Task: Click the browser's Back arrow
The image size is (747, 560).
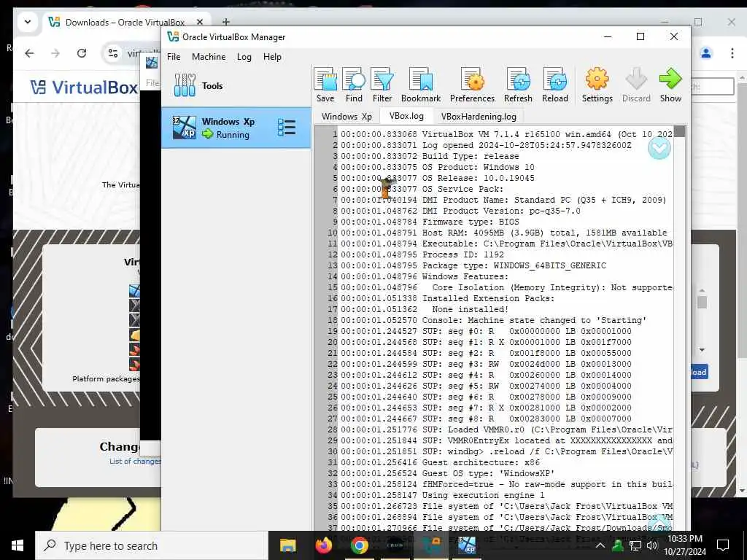Action: [x=29, y=52]
